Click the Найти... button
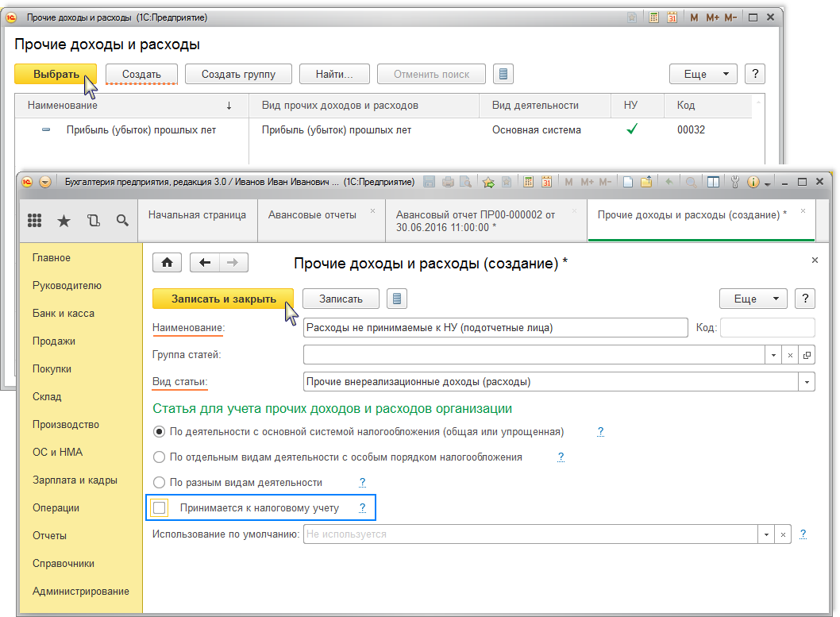The image size is (840, 617). point(334,74)
